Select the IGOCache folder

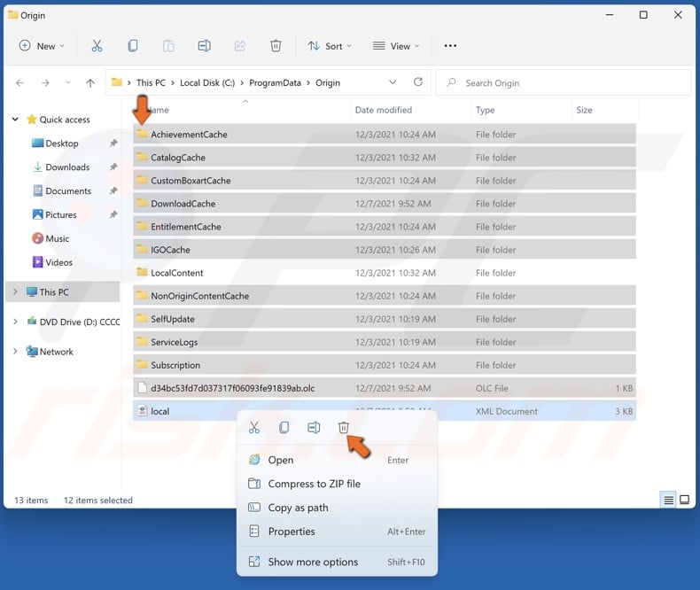385,250
